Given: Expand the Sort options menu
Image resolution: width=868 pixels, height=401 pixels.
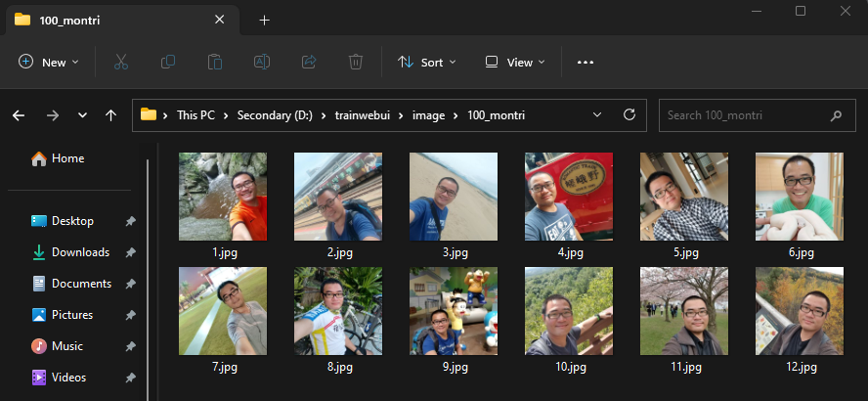Looking at the screenshot, I should (x=427, y=62).
